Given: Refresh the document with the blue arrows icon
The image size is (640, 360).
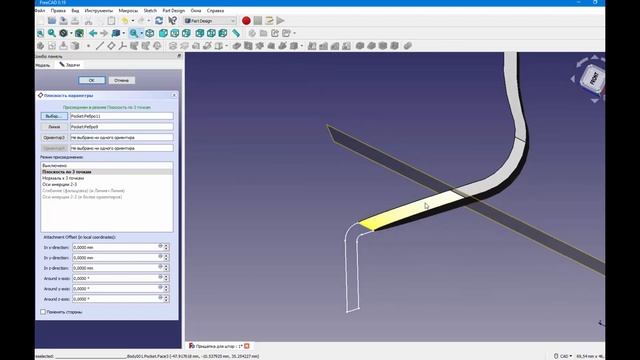Looking at the screenshot, I should point(159,20).
